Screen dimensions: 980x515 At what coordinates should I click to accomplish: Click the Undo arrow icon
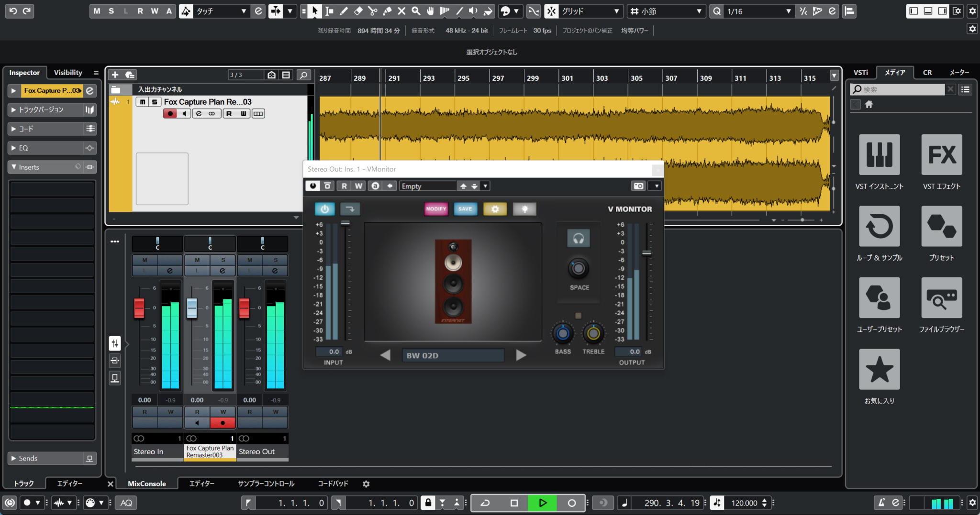tap(13, 11)
